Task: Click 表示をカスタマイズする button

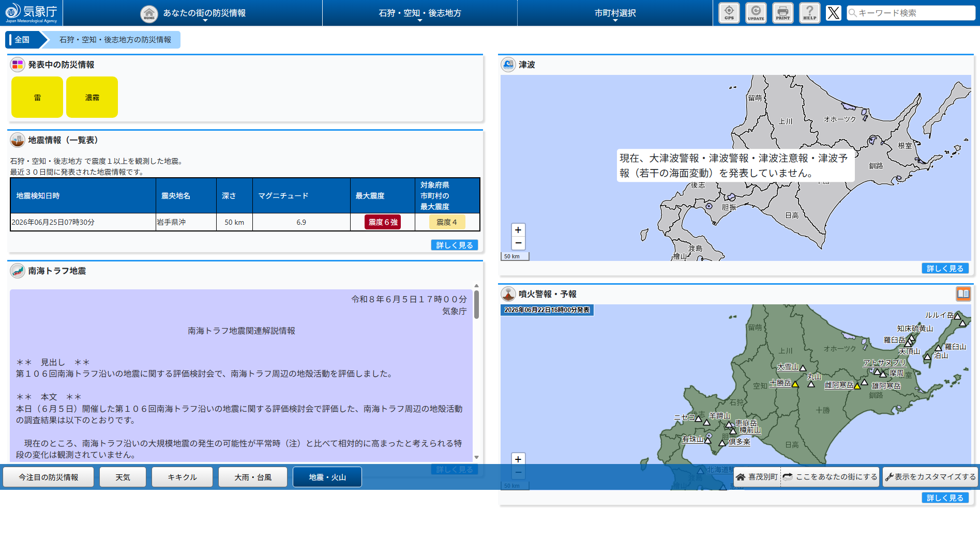Action: pos(930,477)
